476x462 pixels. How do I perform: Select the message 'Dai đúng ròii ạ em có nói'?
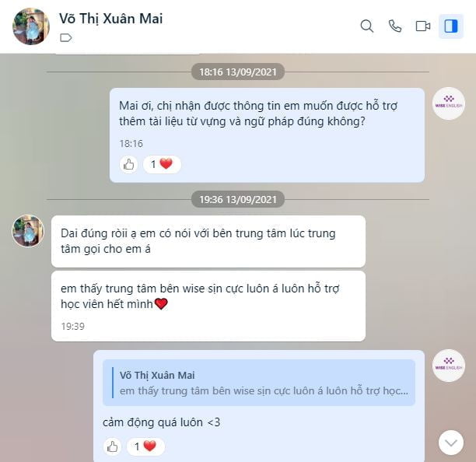pyautogui.click(x=208, y=242)
